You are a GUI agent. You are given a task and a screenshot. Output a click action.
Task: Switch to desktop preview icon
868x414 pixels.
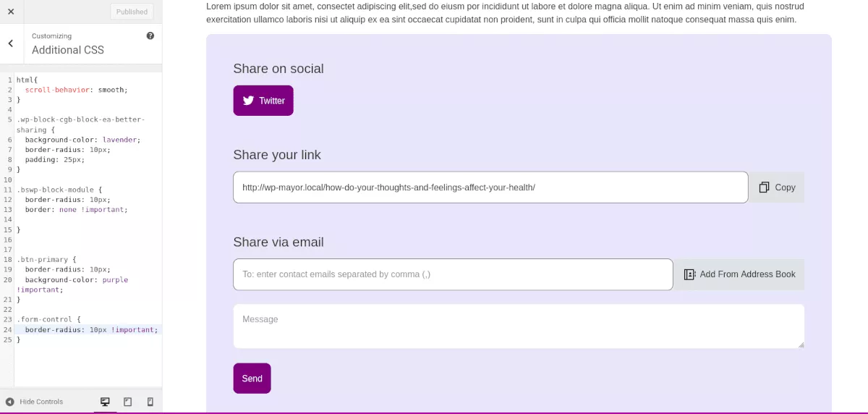pyautogui.click(x=105, y=402)
